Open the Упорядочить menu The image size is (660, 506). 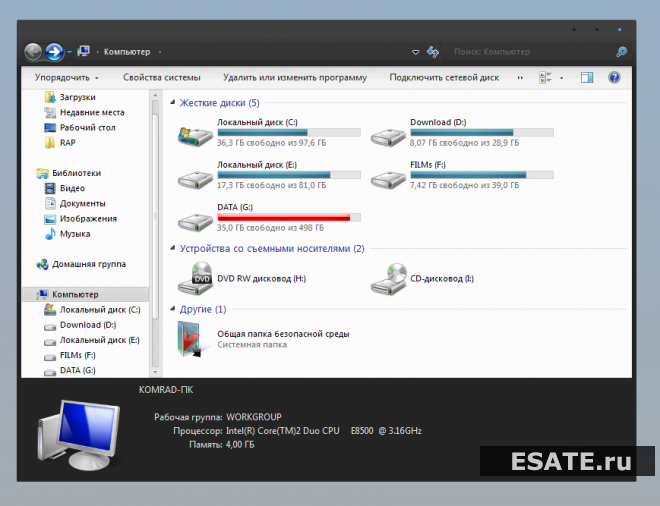click(67, 77)
